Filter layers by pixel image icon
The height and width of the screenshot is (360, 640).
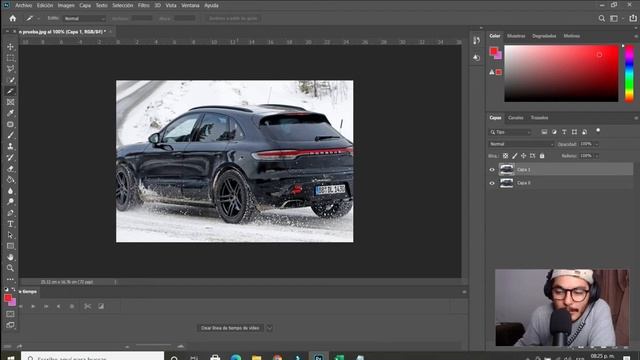click(x=544, y=132)
